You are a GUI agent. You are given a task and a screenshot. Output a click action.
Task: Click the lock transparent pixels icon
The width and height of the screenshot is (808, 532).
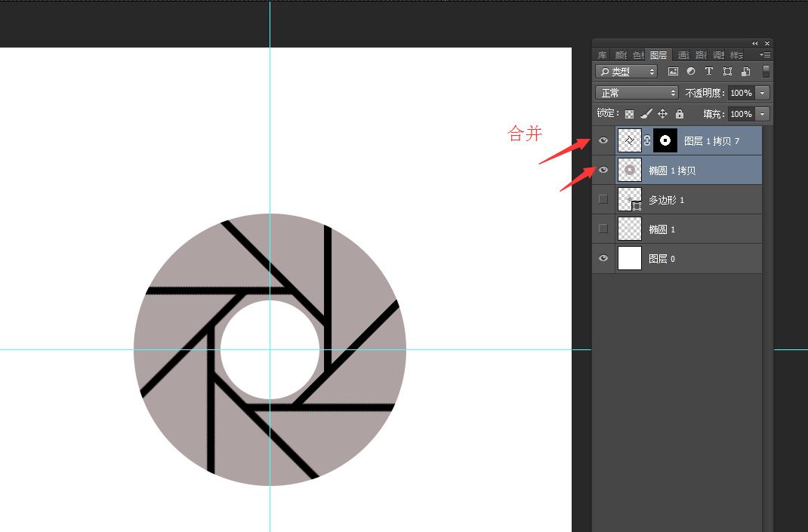pyautogui.click(x=629, y=114)
